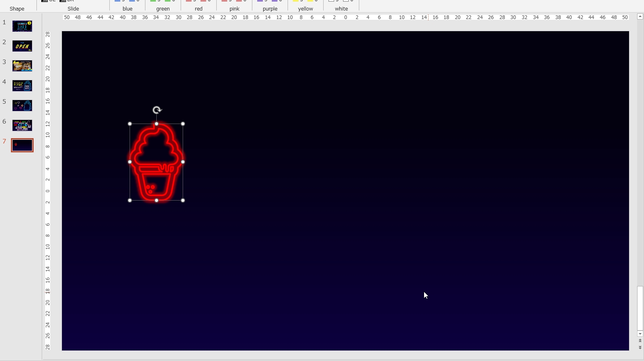Click the "Shape" ribbon group label
The height and width of the screenshot is (361, 644).
[x=17, y=9]
